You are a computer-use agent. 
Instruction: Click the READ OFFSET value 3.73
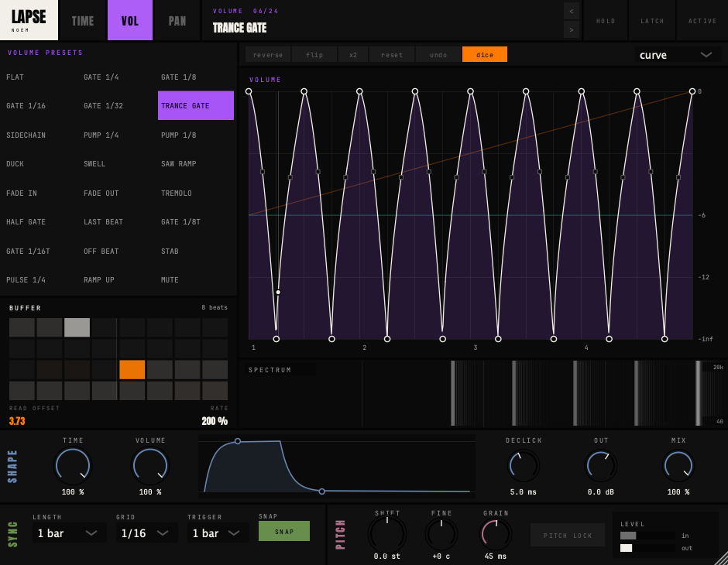click(x=17, y=421)
